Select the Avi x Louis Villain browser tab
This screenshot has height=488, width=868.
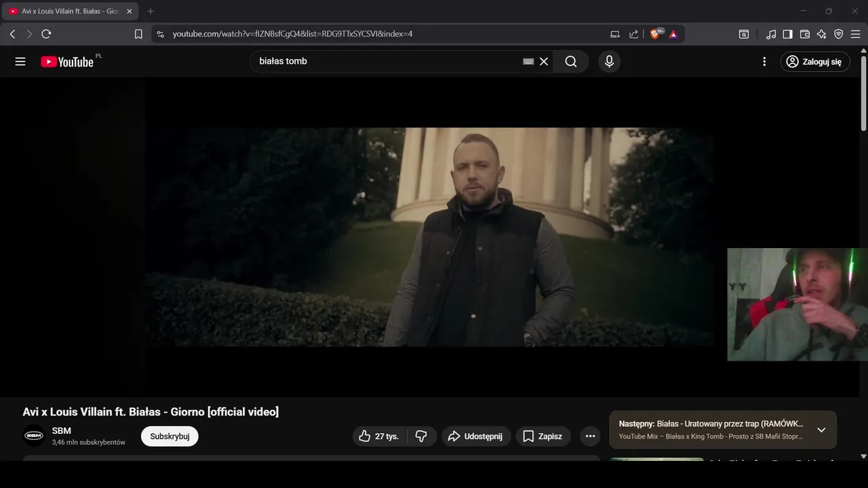click(x=71, y=12)
